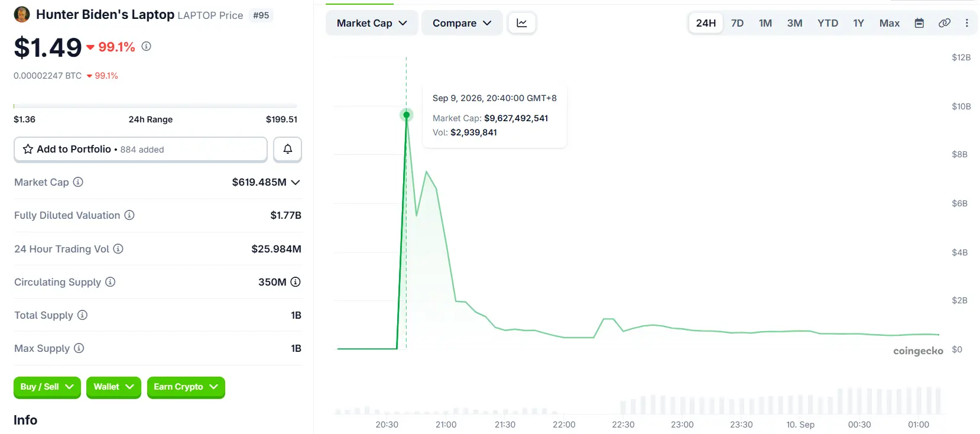The image size is (980, 434).
Task: Click the 22:00 time axis label
Action: (564, 425)
